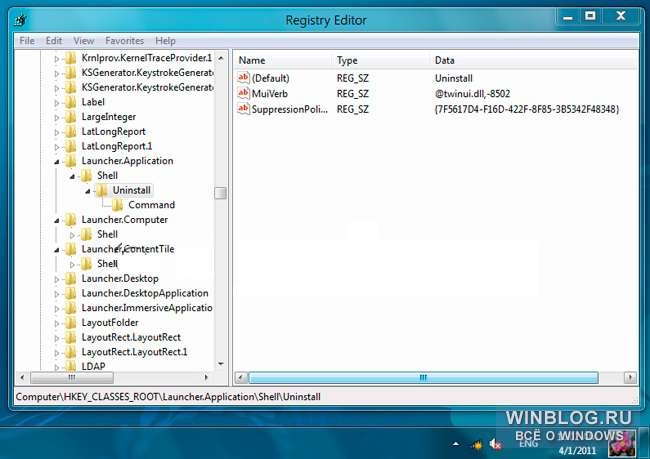This screenshot has width=650, height=459.
Task: Click the Registry Editor title bar icon
Action: coord(21,19)
